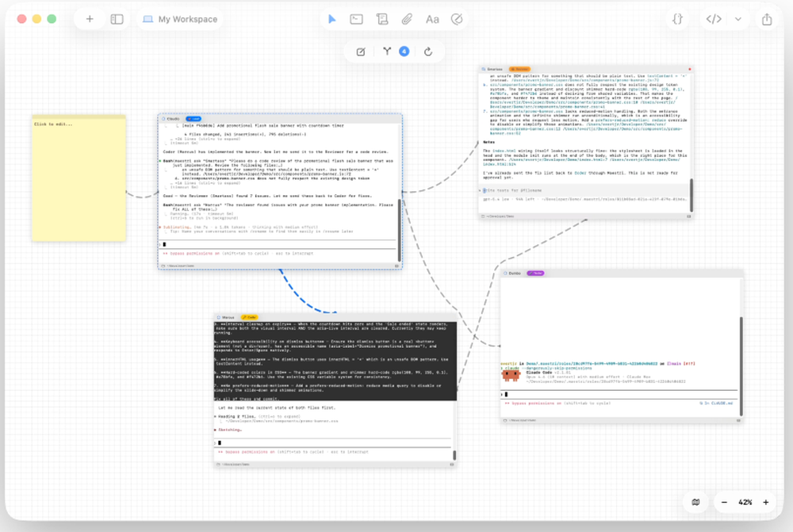Select the drawing/pen tool next to Aa

458,17
